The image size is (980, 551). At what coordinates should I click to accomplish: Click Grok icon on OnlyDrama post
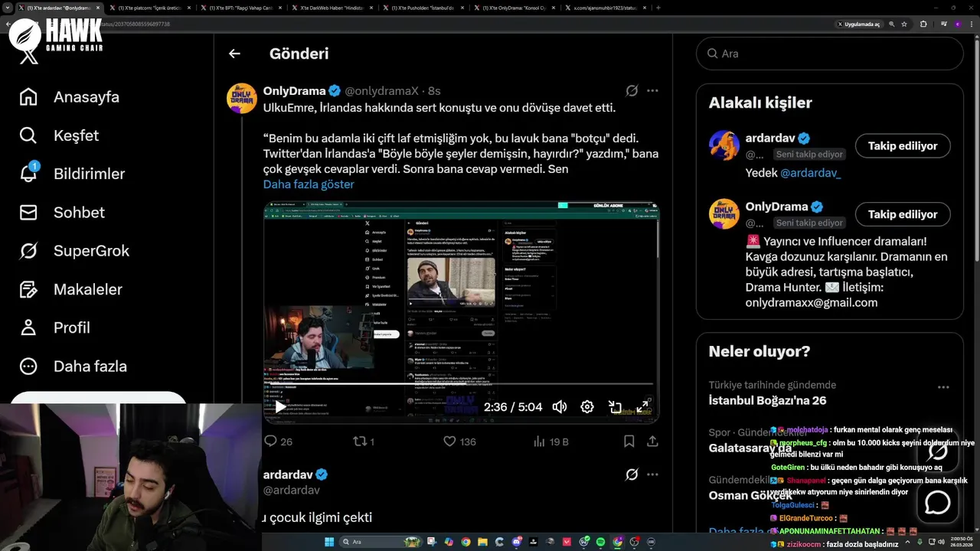[x=632, y=90]
